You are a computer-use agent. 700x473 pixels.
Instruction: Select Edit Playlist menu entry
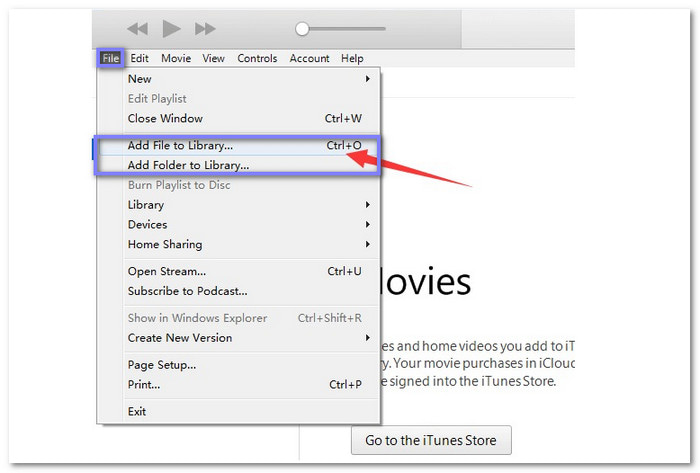pos(238,99)
